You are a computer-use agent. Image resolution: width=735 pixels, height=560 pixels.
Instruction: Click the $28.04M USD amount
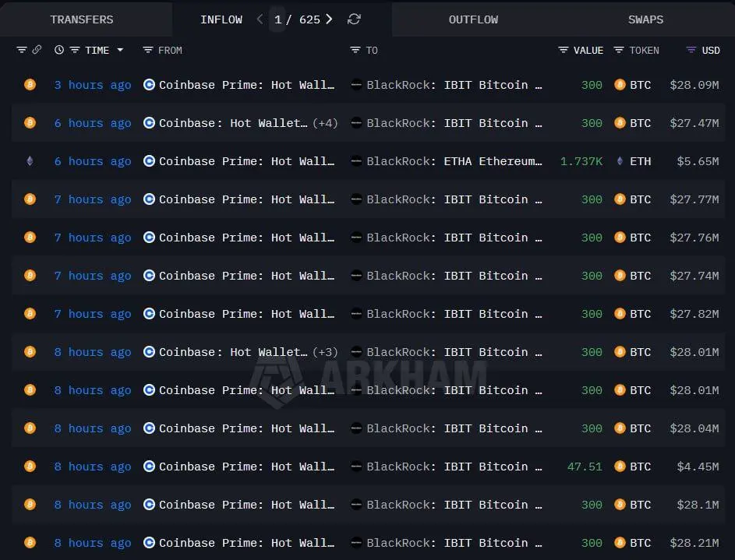coord(694,428)
